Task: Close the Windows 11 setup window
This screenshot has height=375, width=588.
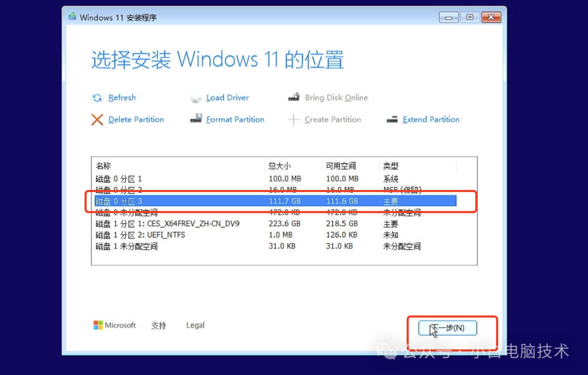Action: (x=491, y=17)
